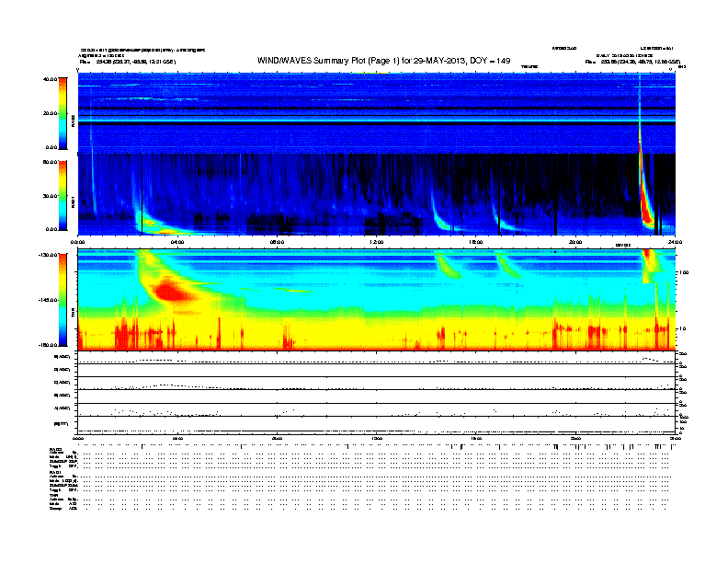The width and height of the screenshot is (728, 563).
Task: Click the RAD2 color scale bar
Action: pos(63,113)
